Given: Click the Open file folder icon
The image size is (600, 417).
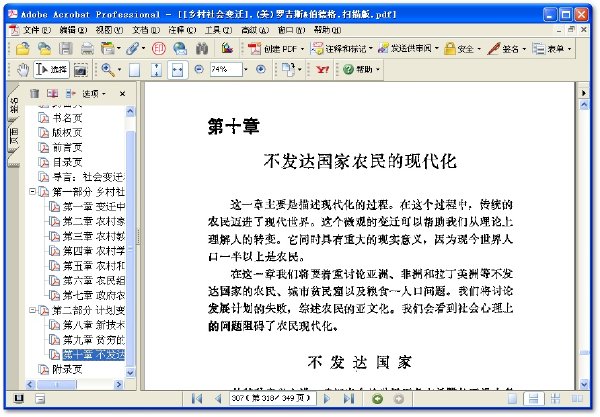Looking at the screenshot, I should click(x=23, y=49).
